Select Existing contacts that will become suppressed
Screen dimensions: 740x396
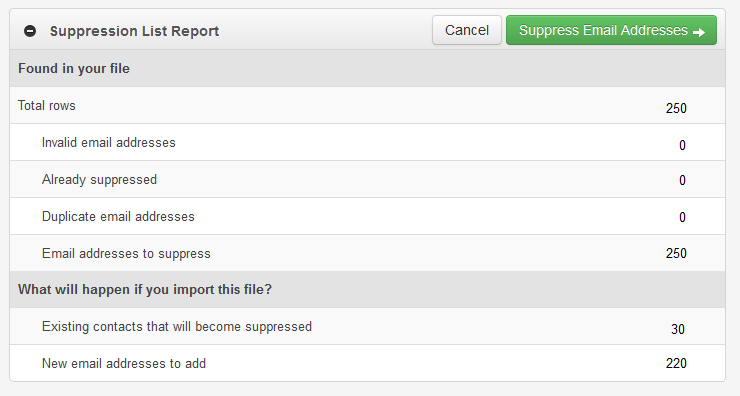[177, 327]
